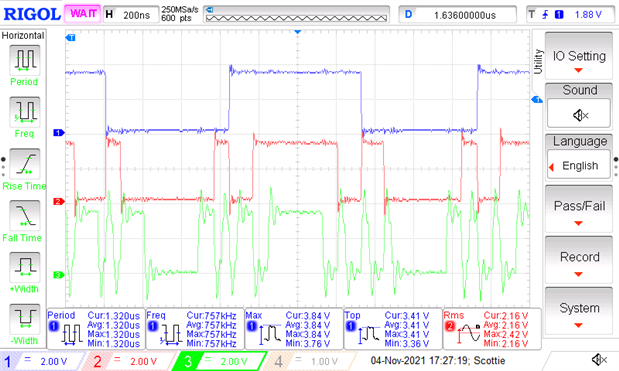Select the +Width measurement icon
The image size is (619, 371).
(24, 267)
